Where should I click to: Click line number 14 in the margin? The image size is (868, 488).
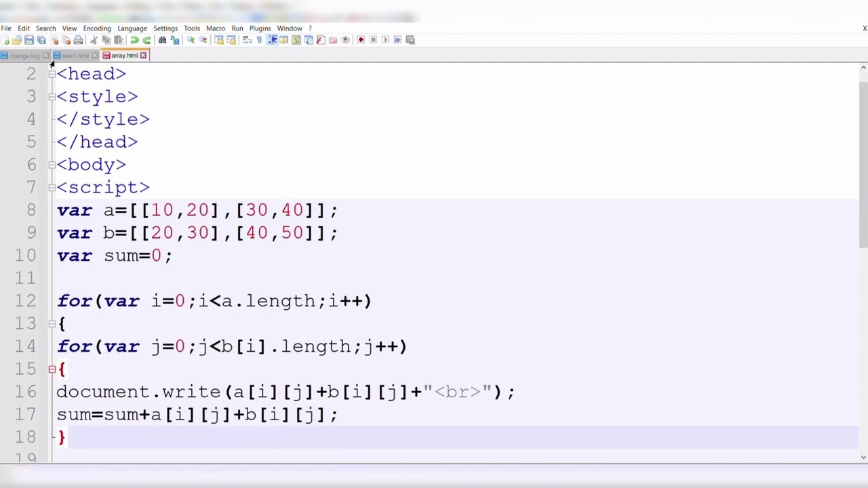coord(25,346)
